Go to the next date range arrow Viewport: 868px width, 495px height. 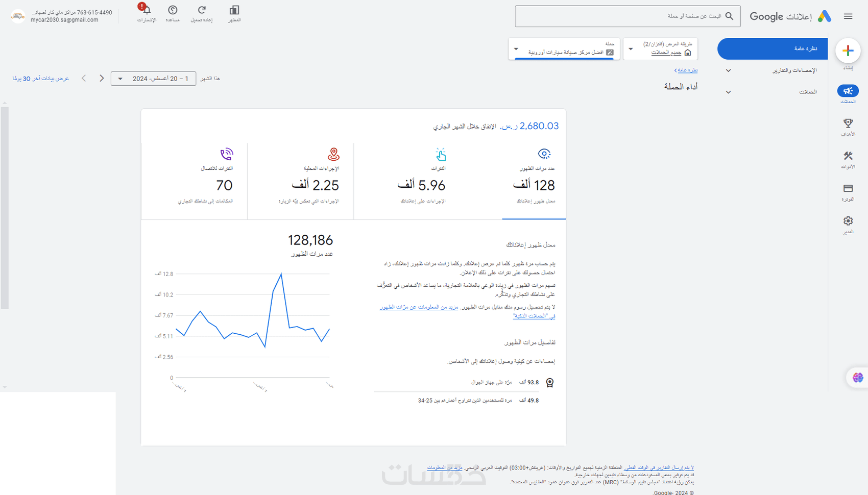point(102,79)
